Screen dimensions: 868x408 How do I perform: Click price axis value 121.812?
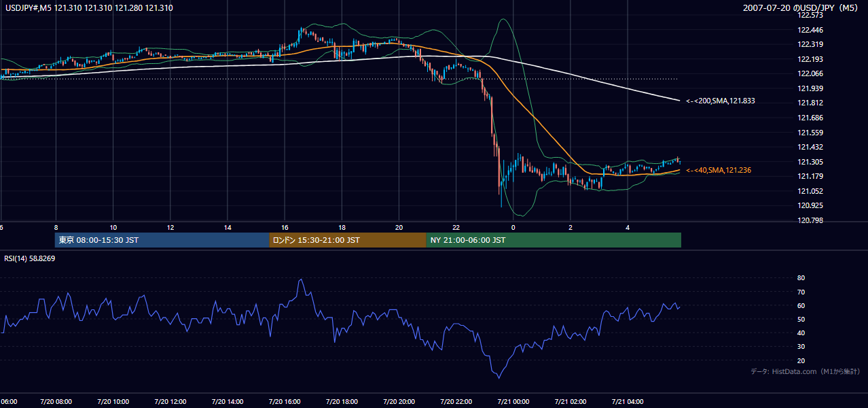(x=811, y=103)
